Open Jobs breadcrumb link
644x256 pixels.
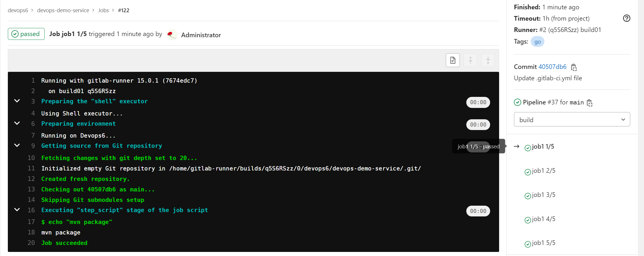tap(103, 10)
